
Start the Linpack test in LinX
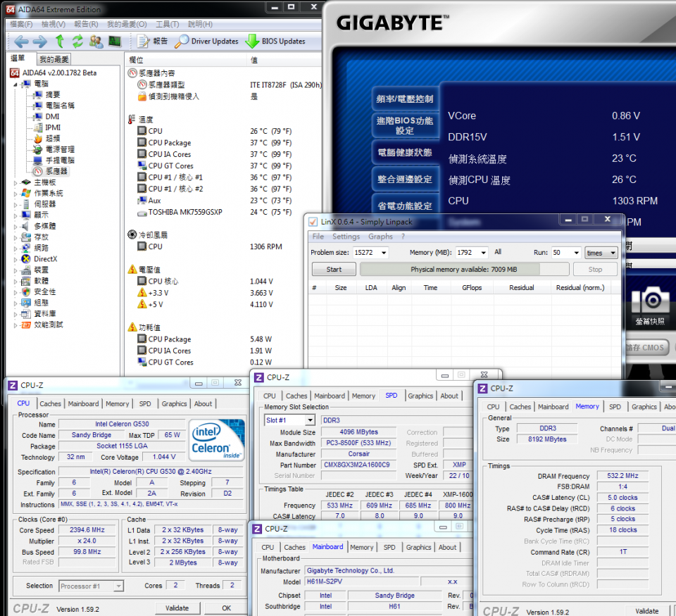(333, 269)
